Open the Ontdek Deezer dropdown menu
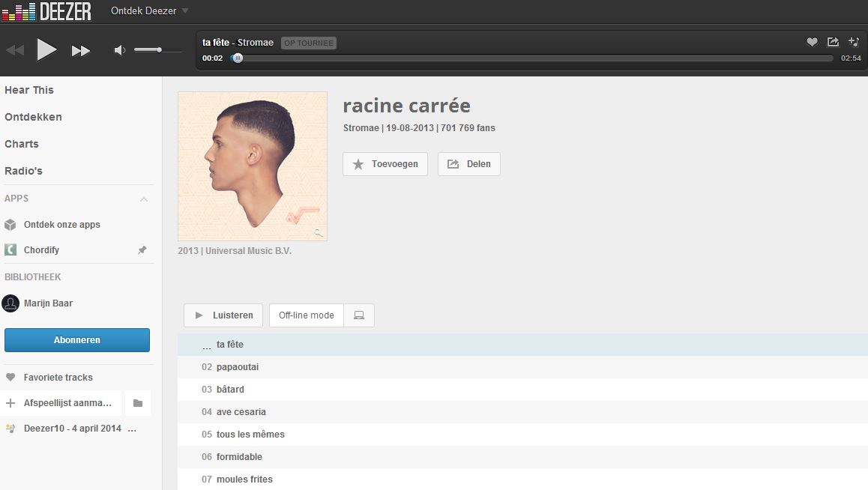This screenshot has width=868, height=490. tap(149, 10)
